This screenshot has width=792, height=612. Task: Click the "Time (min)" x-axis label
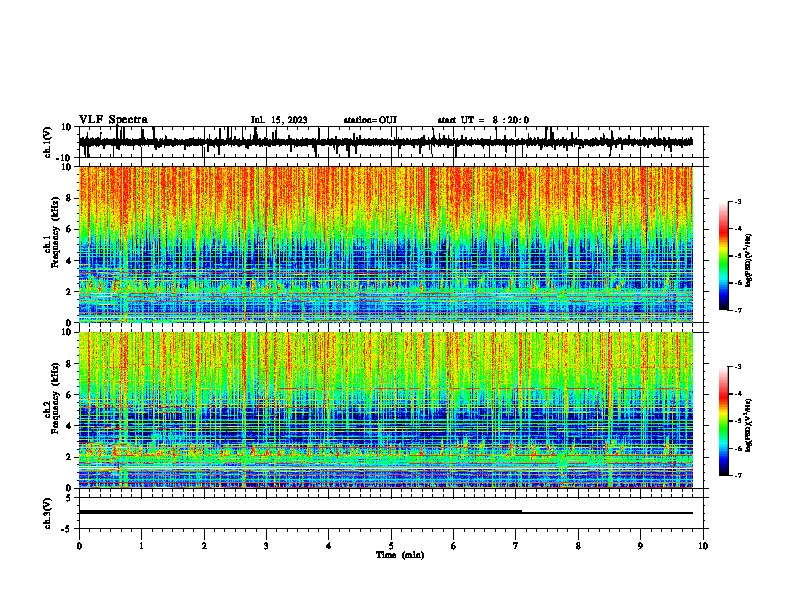coord(400,555)
